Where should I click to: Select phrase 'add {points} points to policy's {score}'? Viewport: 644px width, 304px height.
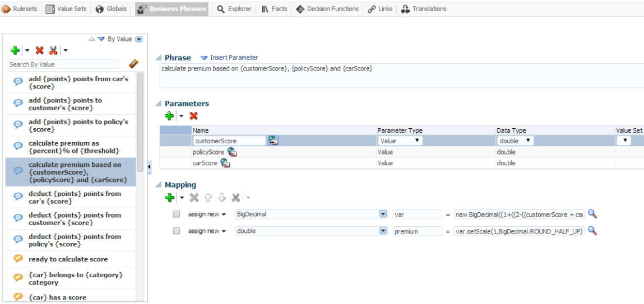pyautogui.click(x=71, y=125)
